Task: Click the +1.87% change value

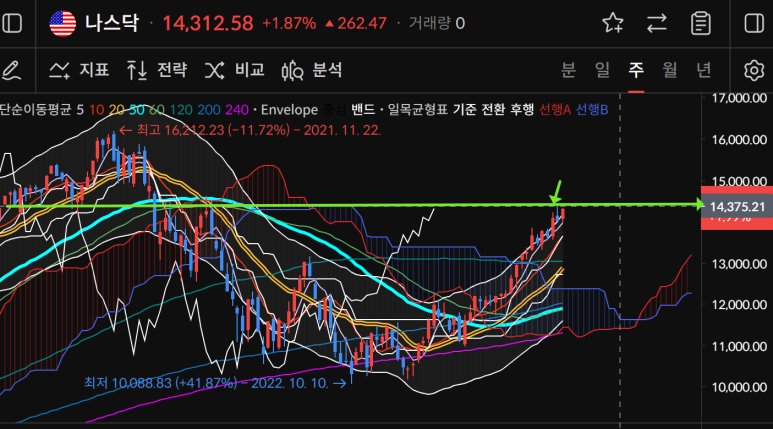Action: pyautogui.click(x=289, y=23)
